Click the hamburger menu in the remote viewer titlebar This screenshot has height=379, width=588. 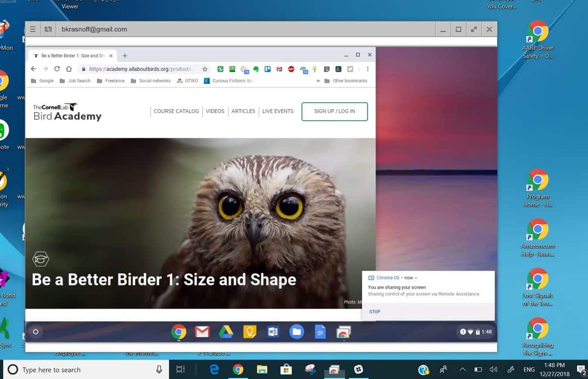[32, 29]
